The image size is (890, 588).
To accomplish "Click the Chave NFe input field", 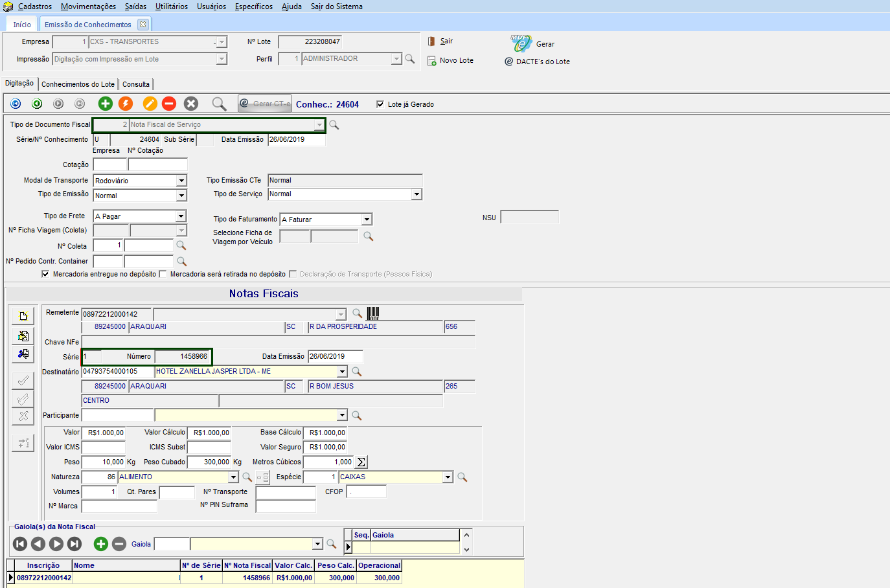I will [x=278, y=342].
